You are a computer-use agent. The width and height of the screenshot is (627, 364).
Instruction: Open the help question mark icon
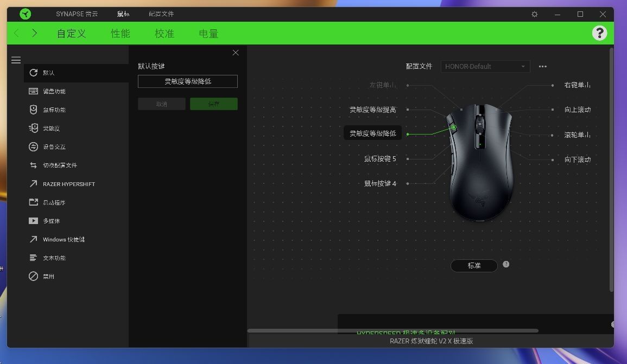coord(599,33)
